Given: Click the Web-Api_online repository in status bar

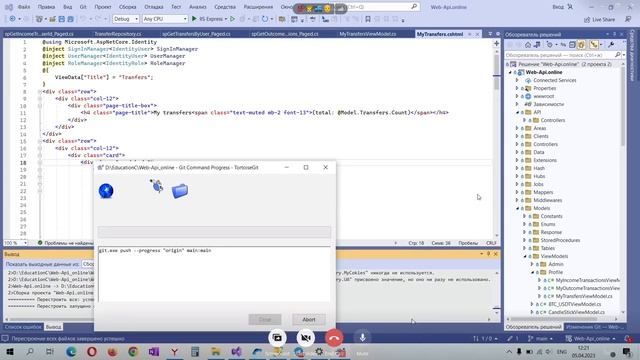Looking at the screenshot, I should (x=591, y=338).
